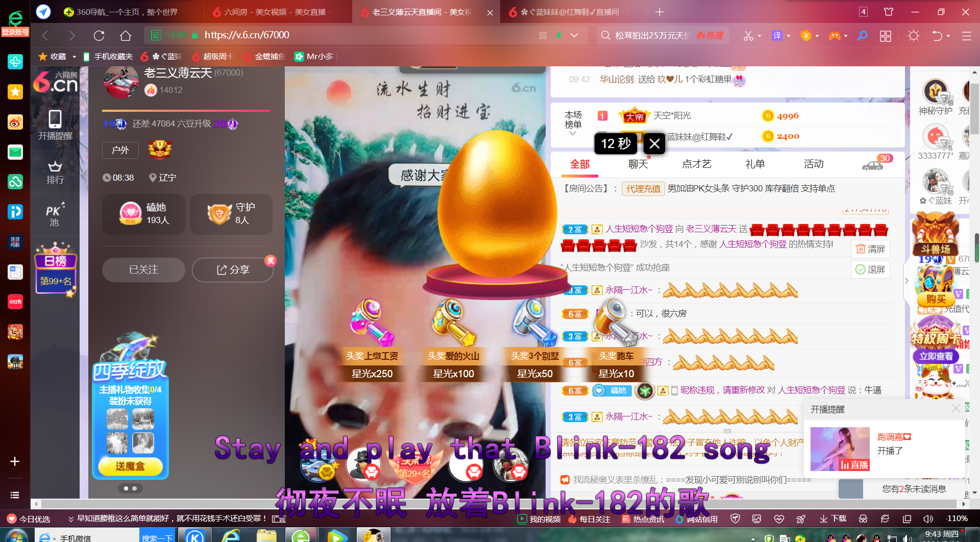Image resolution: width=980 pixels, height=542 pixels.
Task: Switch to the 礼单 tab
Action: tap(755, 164)
